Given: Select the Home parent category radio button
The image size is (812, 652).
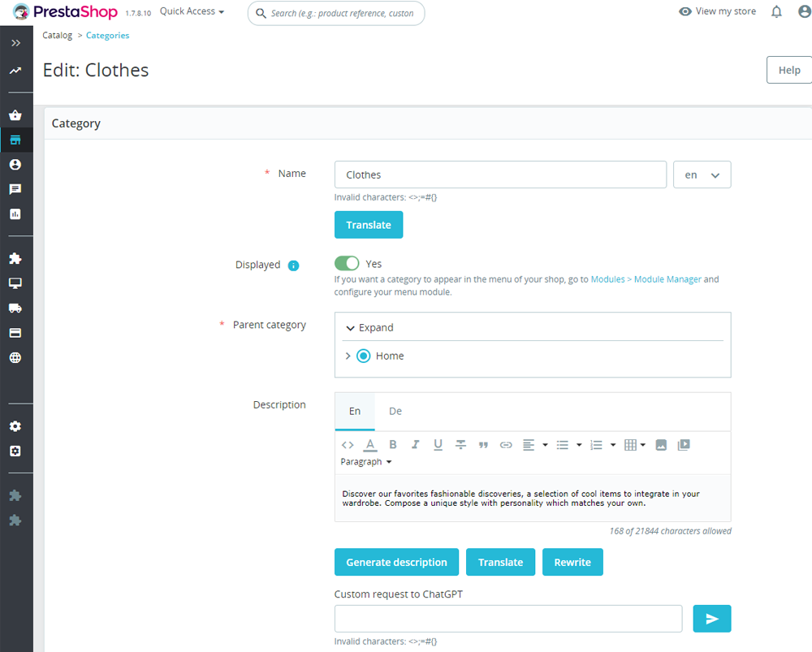Looking at the screenshot, I should (x=363, y=356).
